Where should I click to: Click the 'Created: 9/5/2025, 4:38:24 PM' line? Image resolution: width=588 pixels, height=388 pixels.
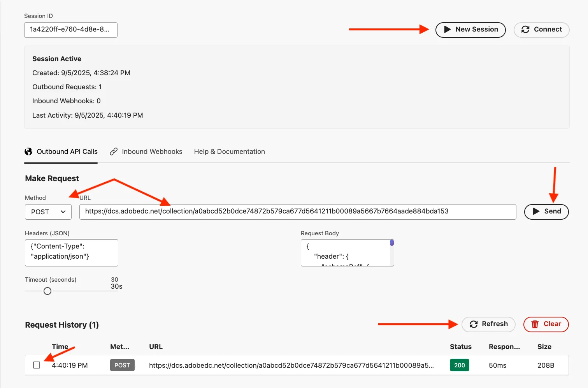81,73
